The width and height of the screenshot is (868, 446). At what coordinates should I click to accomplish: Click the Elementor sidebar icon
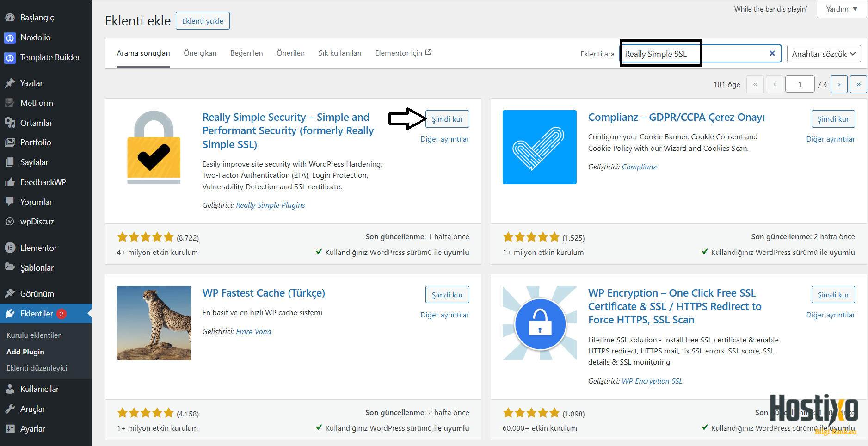click(10, 248)
